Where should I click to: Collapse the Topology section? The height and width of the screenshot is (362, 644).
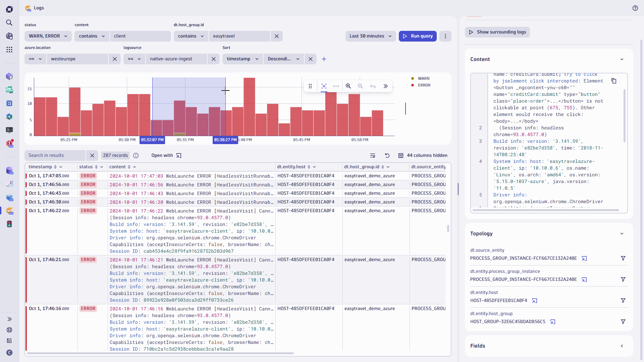[x=622, y=233]
